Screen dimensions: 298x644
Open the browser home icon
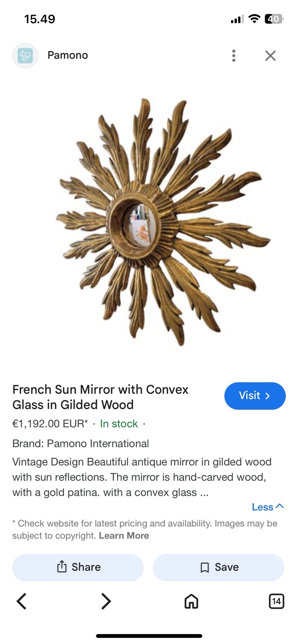[191, 602]
